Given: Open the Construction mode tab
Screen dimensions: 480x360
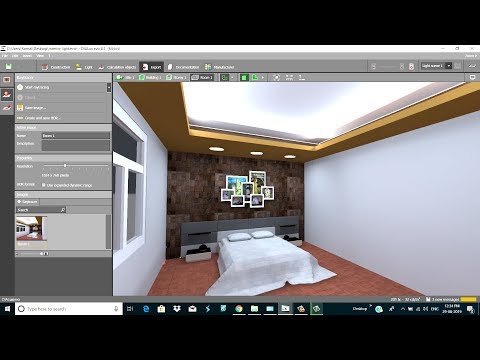Looking at the screenshot, I should click(56, 67).
